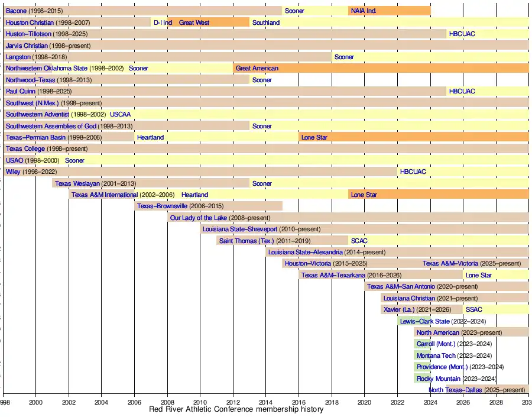Open the Texas A&M International link
The width and height of the screenshot is (532, 417).
pyautogui.click(x=105, y=195)
